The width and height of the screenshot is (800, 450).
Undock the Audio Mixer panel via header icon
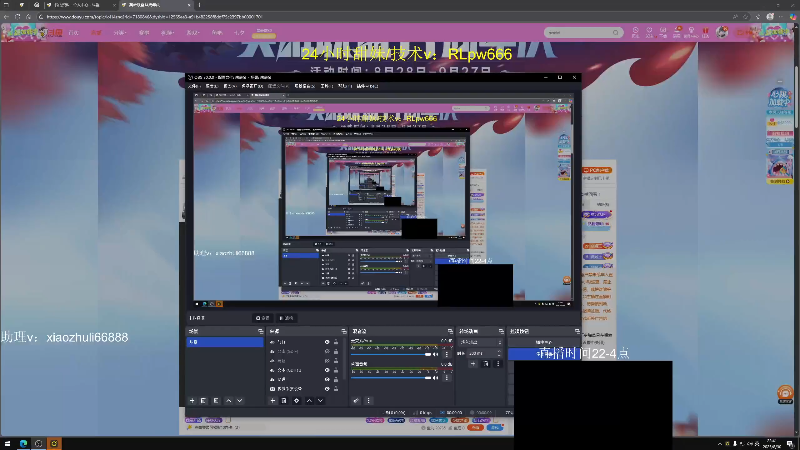click(x=450, y=331)
